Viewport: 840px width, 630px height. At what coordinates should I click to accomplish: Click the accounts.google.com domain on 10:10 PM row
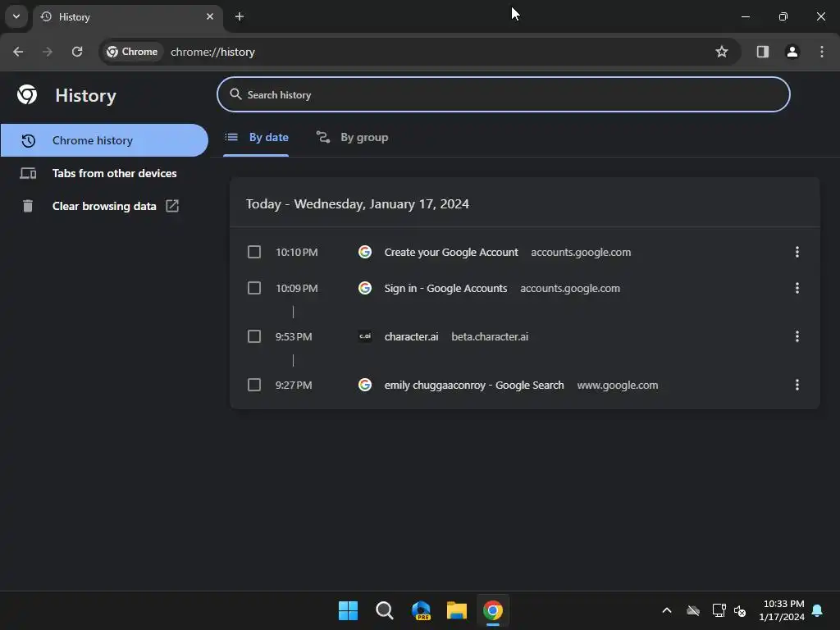pos(581,253)
